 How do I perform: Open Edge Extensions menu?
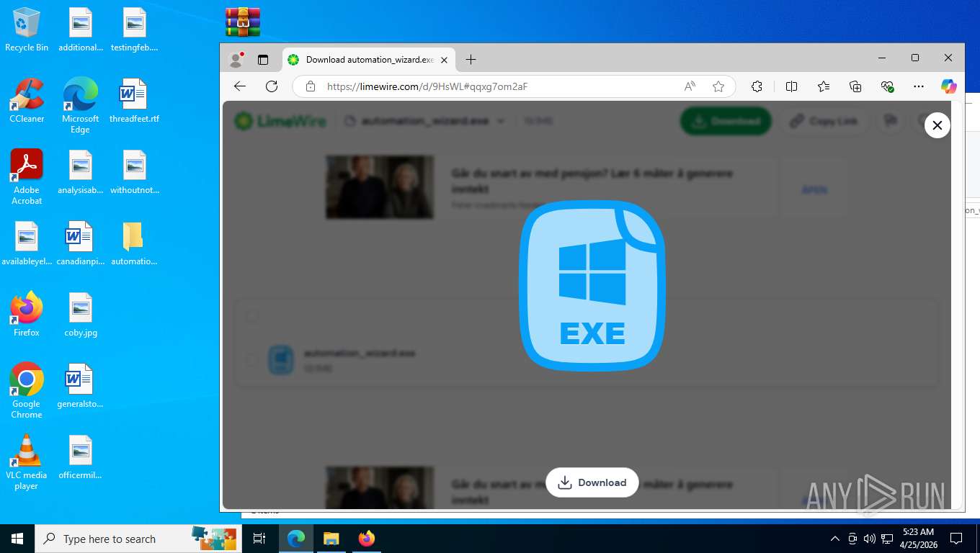pyautogui.click(x=757, y=86)
